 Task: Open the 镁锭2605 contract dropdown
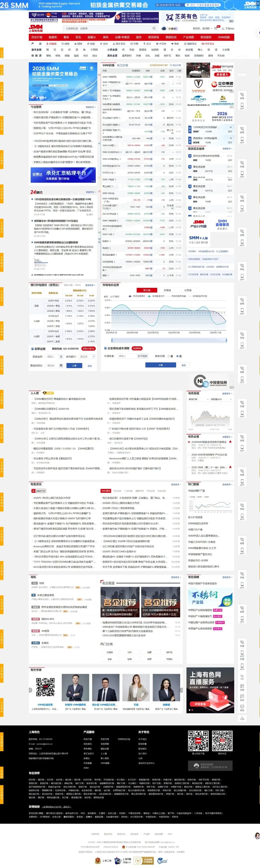tap(221, 399)
